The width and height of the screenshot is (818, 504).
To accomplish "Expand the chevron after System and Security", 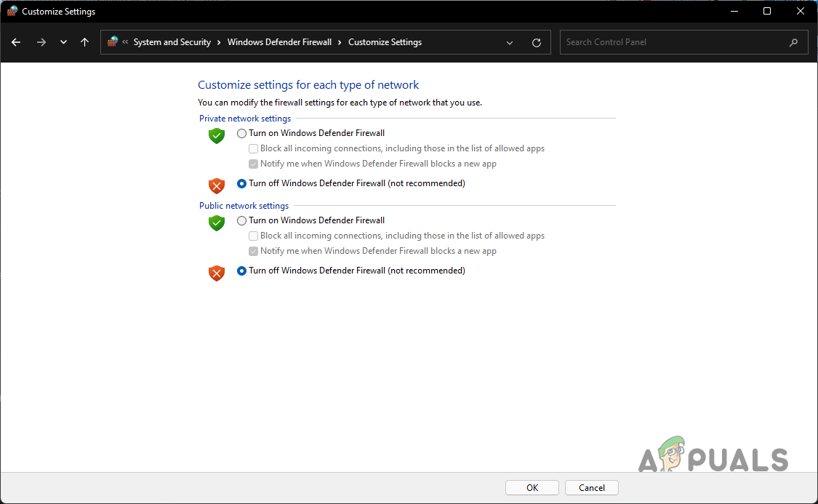I will tap(219, 42).
